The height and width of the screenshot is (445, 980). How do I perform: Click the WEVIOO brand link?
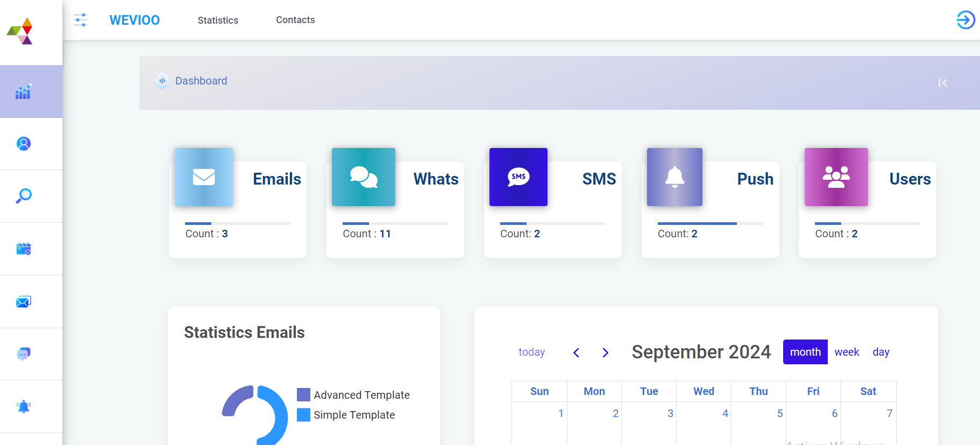pyautogui.click(x=134, y=20)
